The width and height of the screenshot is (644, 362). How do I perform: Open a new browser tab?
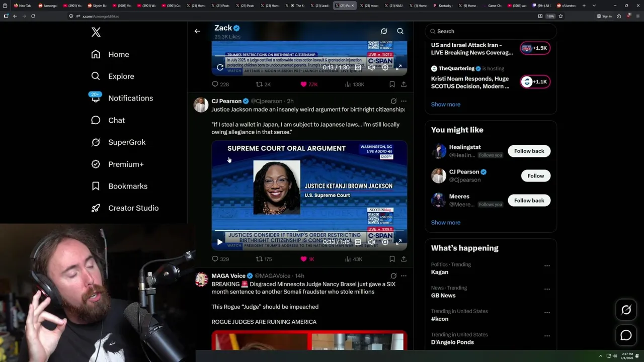(584, 6)
